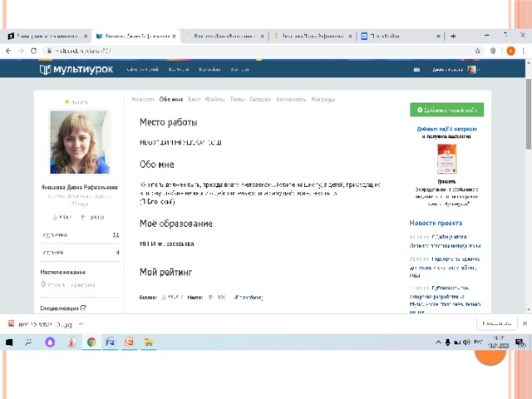Switch to the fifth browser tab

pos(401,36)
